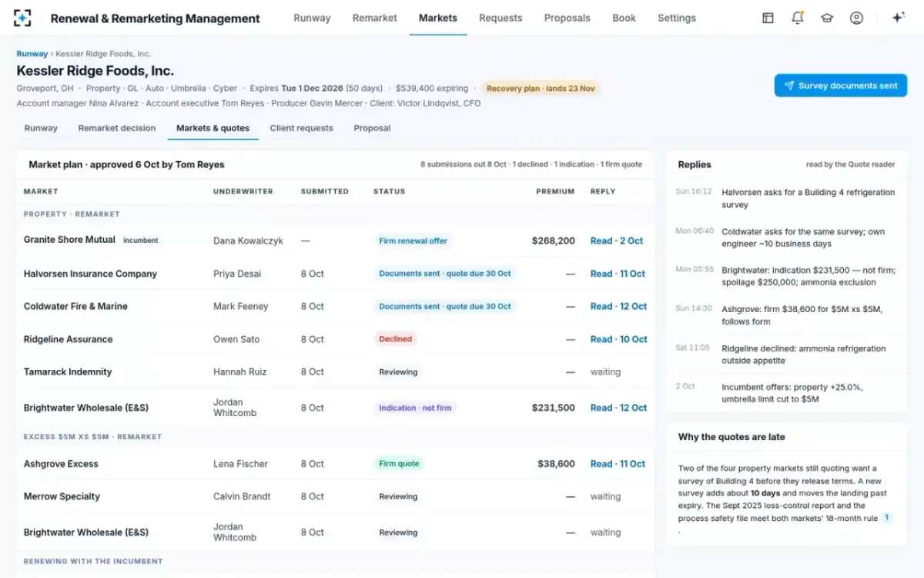Click the Coldwater Documents sent status badge
The image size is (924, 578).
445,306
